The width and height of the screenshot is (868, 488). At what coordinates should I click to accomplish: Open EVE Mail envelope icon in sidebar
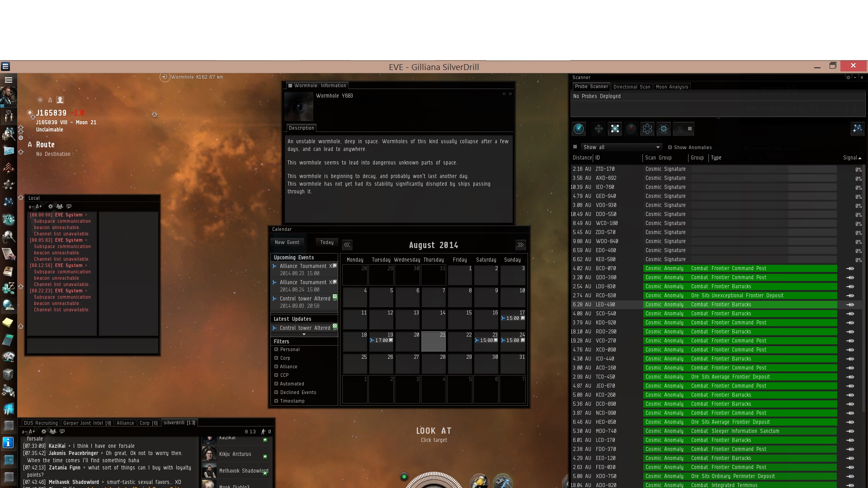click(x=8, y=150)
